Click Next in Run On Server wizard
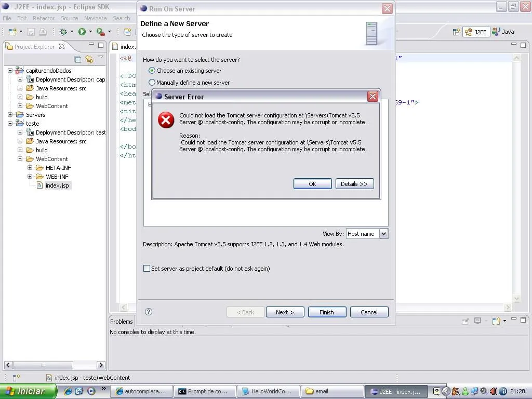 285,312
